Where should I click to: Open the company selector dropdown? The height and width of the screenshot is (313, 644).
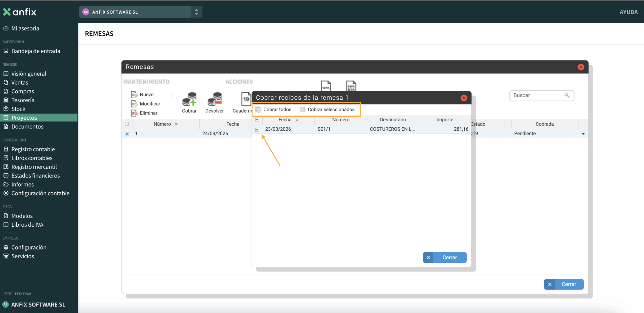tap(196, 12)
